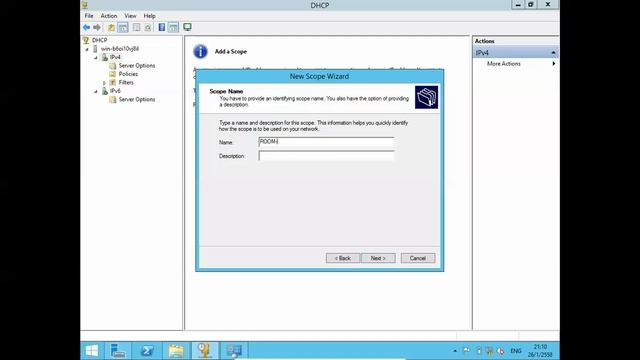Cancel the New Scope Wizard
640x360 pixels.
click(x=418, y=258)
